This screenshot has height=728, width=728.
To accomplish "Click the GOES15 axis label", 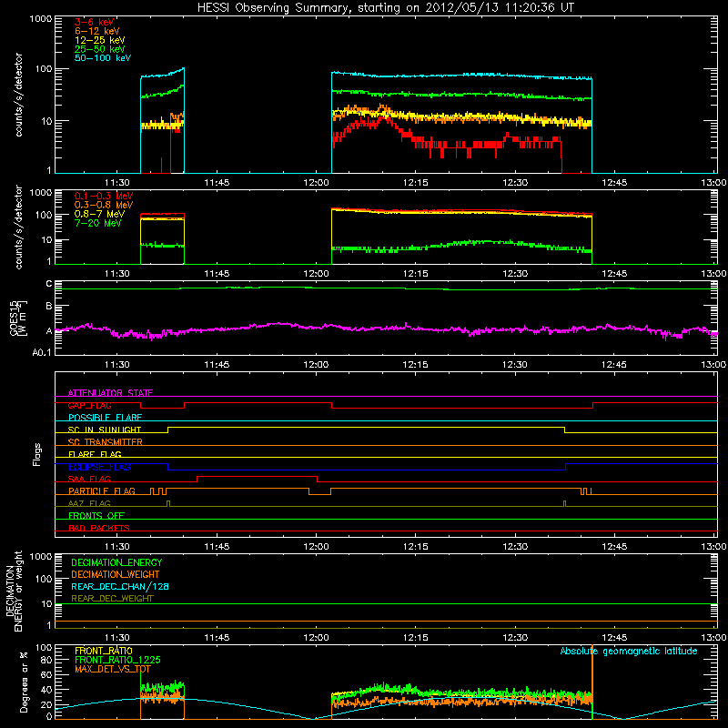I will pos(18,318).
